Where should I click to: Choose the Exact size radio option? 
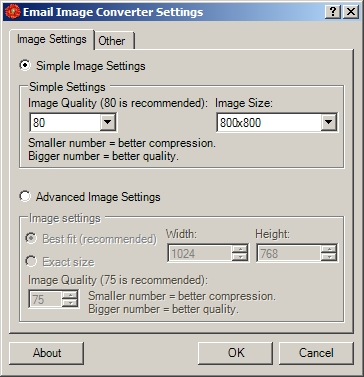[31, 262]
